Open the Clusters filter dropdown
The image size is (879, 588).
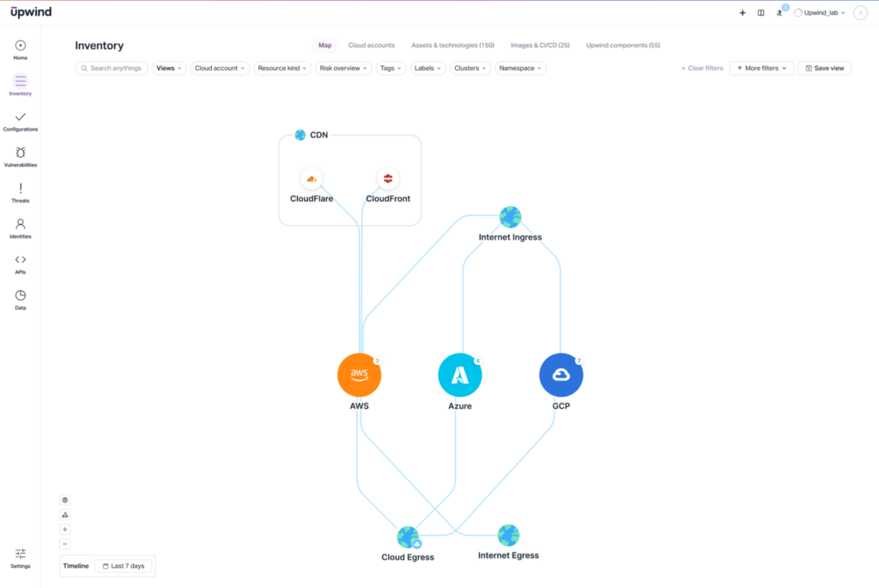pos(470,69)
